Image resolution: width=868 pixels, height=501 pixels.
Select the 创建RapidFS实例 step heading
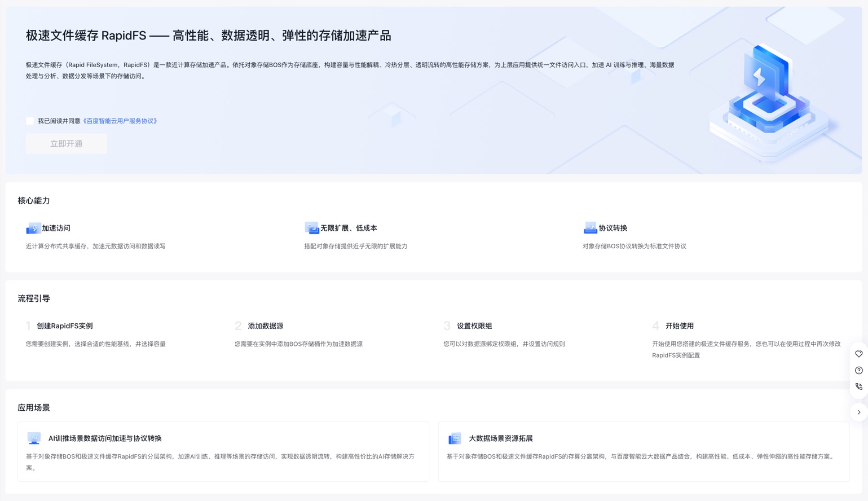coord(65,326)
